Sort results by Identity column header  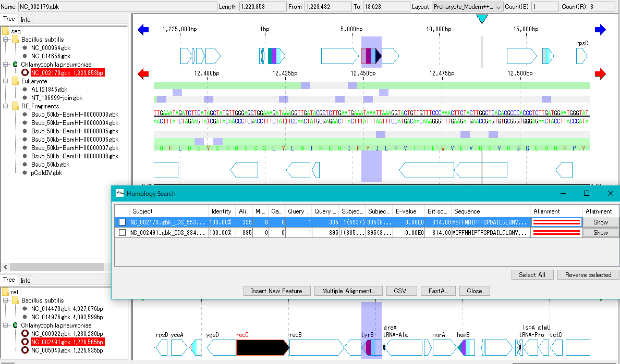(222, 211)
